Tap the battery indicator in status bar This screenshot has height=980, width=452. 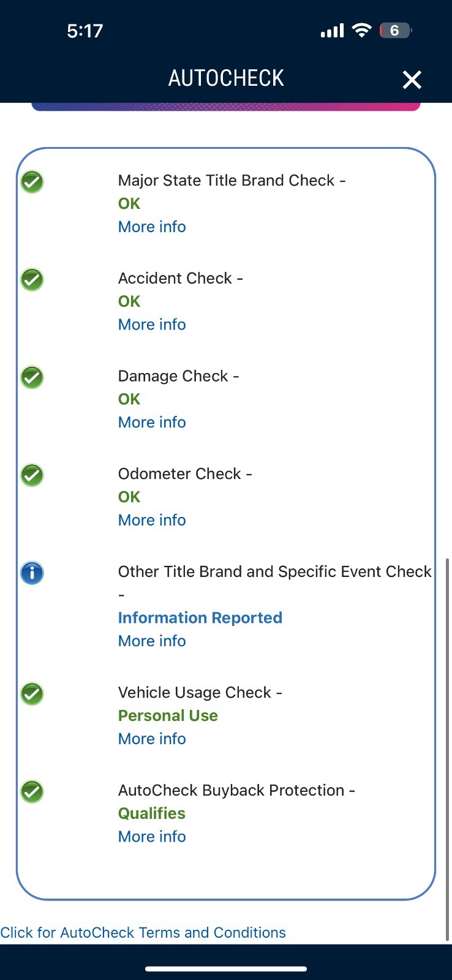(x=395, y=31)
